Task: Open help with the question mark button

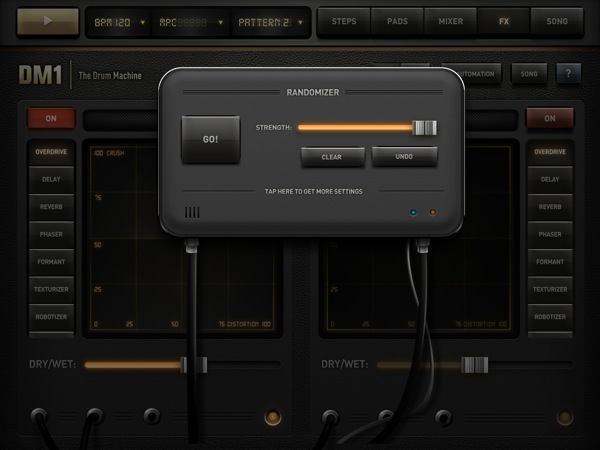Action: [x=568, y=73]
